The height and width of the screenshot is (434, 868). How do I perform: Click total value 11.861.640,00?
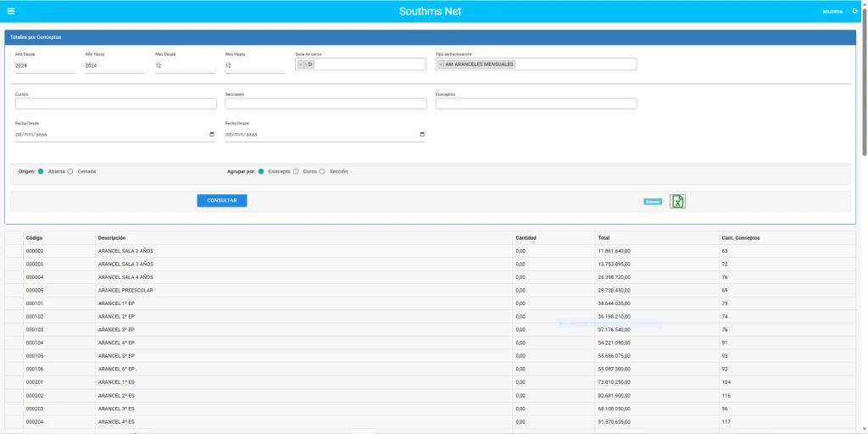point(614,251)
